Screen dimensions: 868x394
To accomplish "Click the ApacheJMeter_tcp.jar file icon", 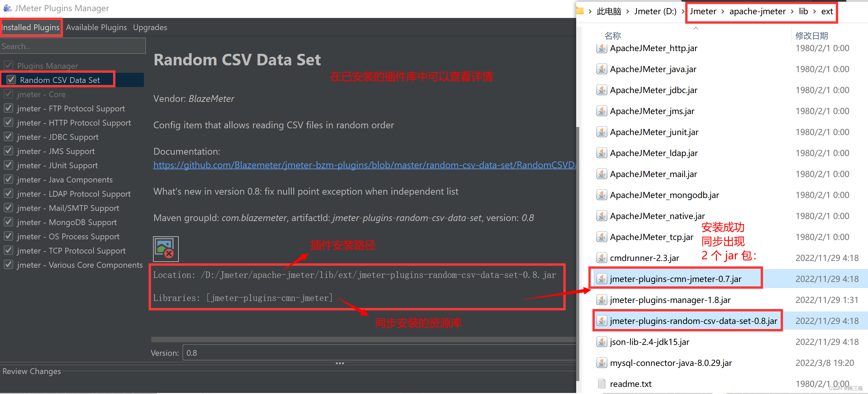I will 602,237.
